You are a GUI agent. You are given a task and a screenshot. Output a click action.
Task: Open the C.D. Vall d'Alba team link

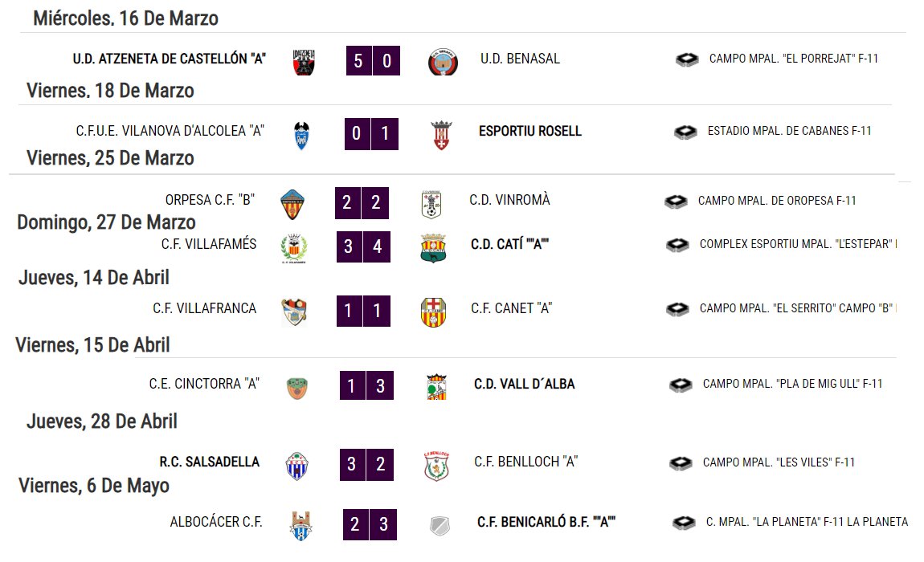(525, 384)
